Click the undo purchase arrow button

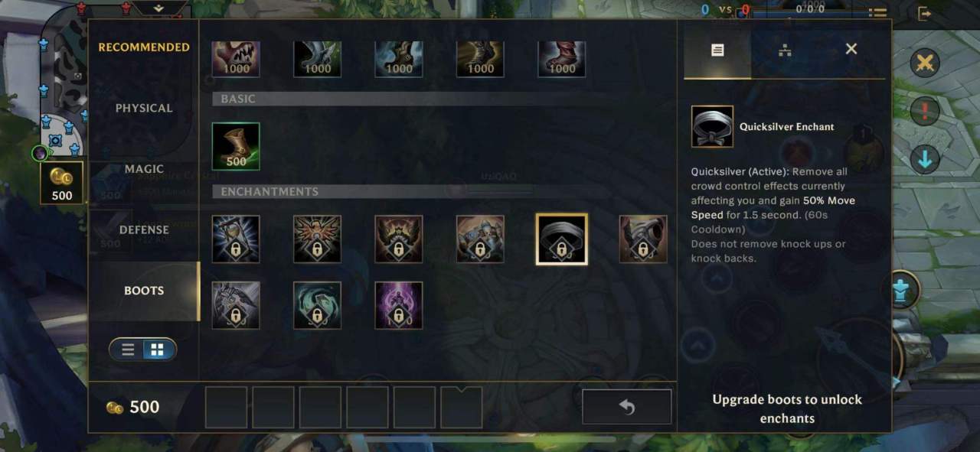[626, 407]
